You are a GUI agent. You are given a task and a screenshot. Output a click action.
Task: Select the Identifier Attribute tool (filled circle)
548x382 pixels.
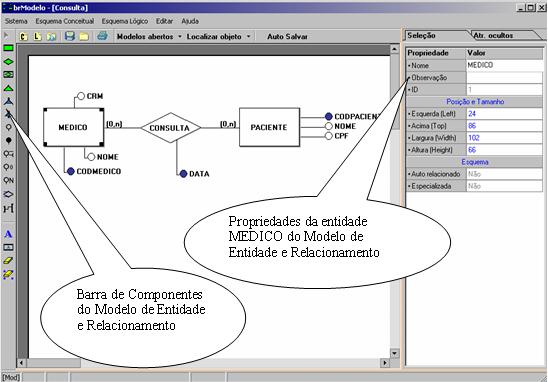(8, 140)
